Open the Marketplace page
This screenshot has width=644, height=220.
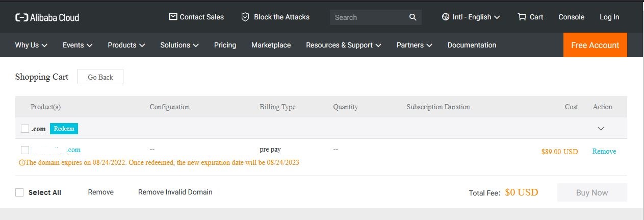pos(271,45)
